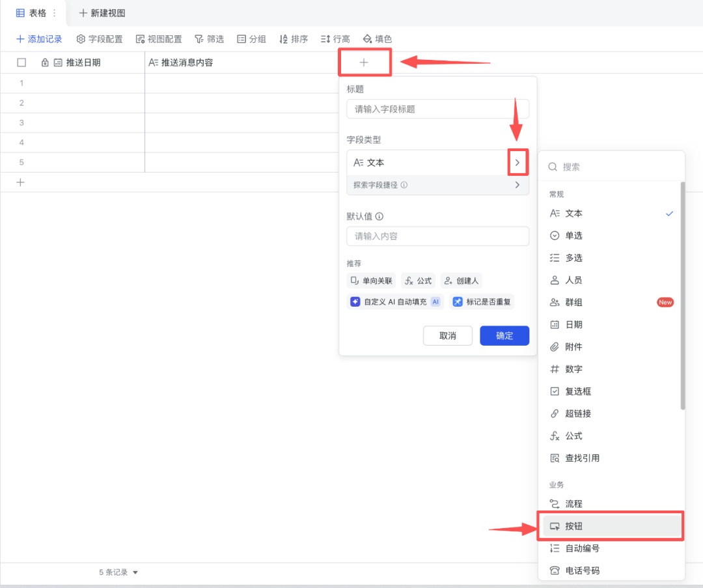703x588 pixels.
Task: Select row 3 number cell
Action: pos(21,122)
